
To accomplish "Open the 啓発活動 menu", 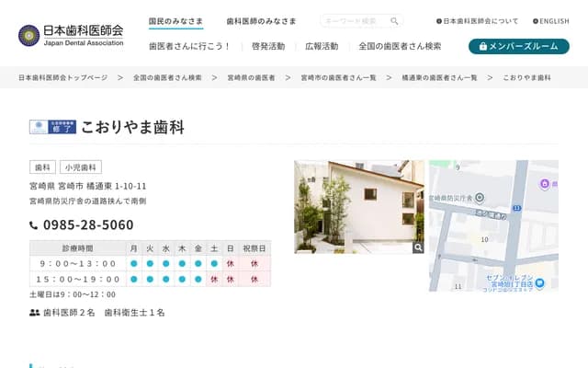I will click(x=267, y=46).
